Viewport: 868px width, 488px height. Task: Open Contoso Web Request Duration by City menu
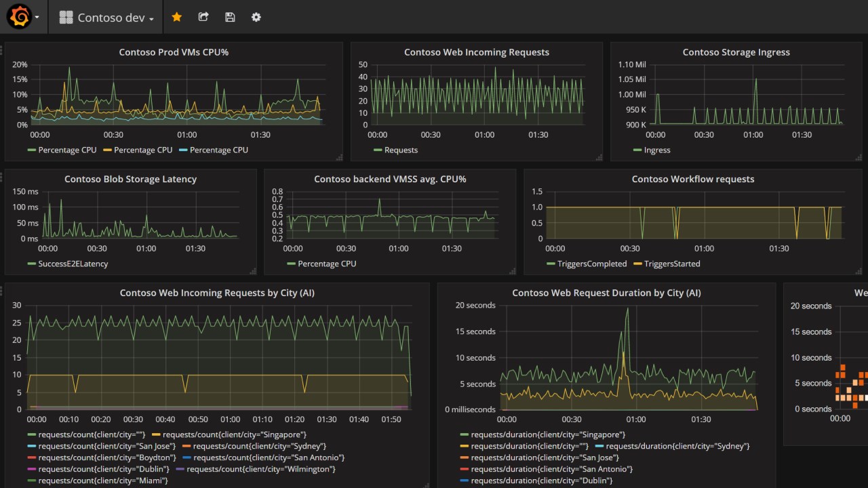[606, 293]
